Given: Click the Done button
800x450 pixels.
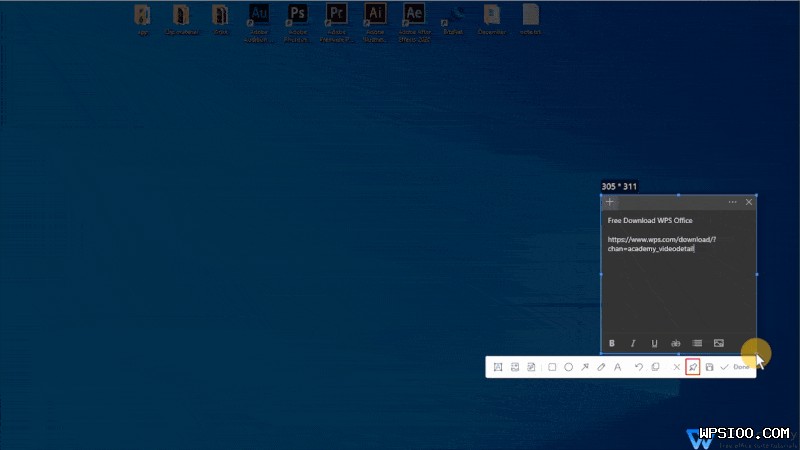Looking at the screenshot, I should tap(735, 367).
